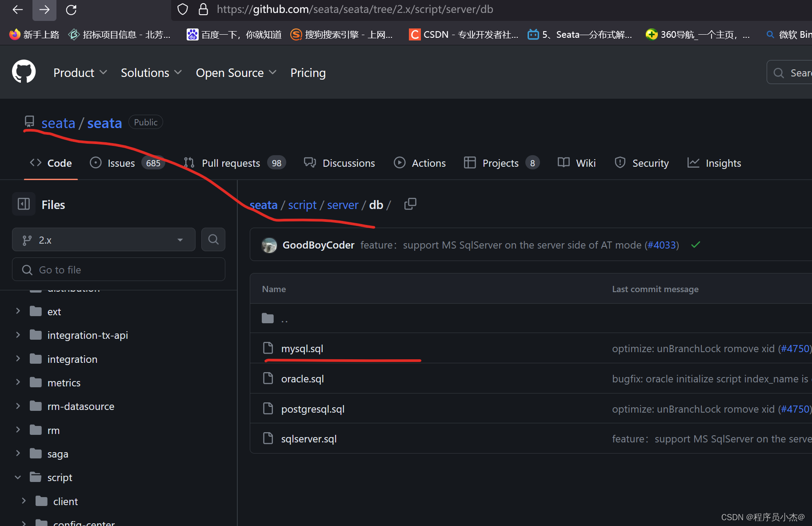812x526 pixels.
Task: Open the Wiki tab
Action: tap(576, 163)
